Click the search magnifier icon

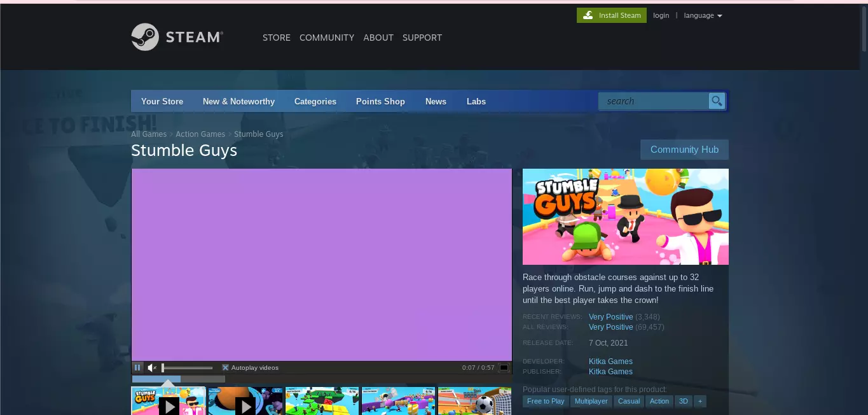tap(717, 101)
